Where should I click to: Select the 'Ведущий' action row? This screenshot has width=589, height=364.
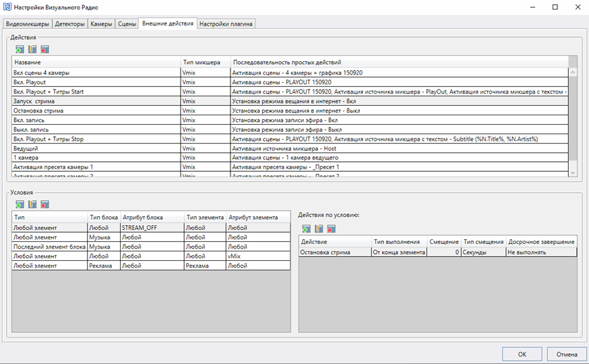click(290, 148)
